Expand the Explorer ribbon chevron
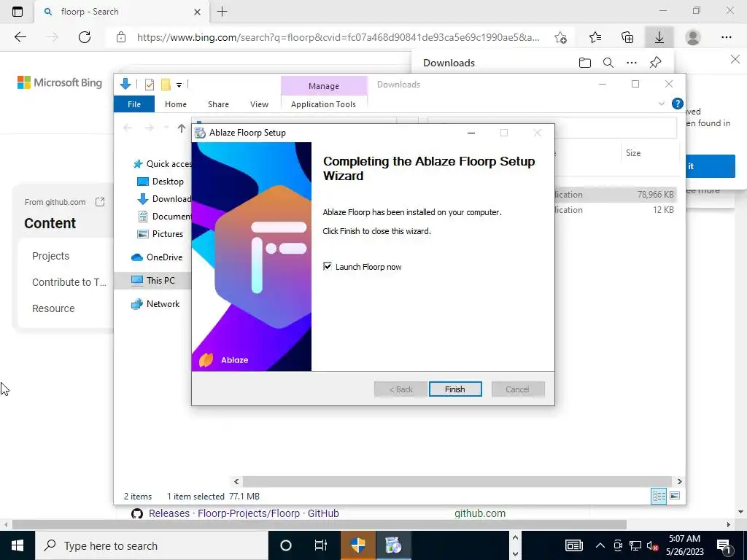Viewport: 747px width, 560px height. (x=661, y=104)
